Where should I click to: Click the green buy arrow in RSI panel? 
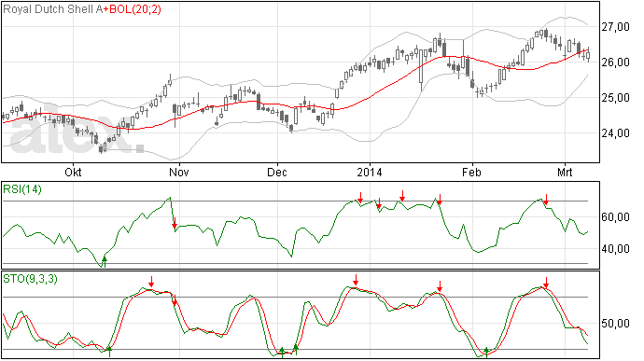[x=105, y=261]
